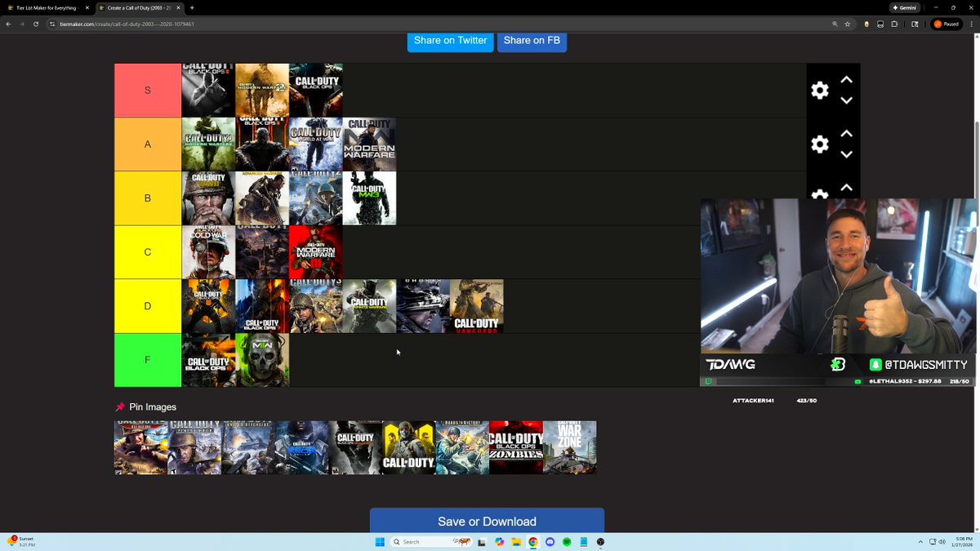Select Call of Duty WWII cover in B tier
Screen dimensions: 980x551
tap(208, 198)
